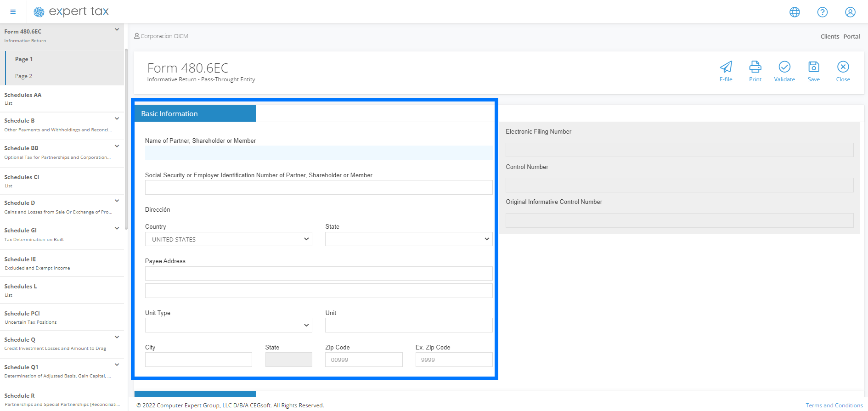Click the expert tax logo
868x411 pixels.
click(x=71, y=11)
